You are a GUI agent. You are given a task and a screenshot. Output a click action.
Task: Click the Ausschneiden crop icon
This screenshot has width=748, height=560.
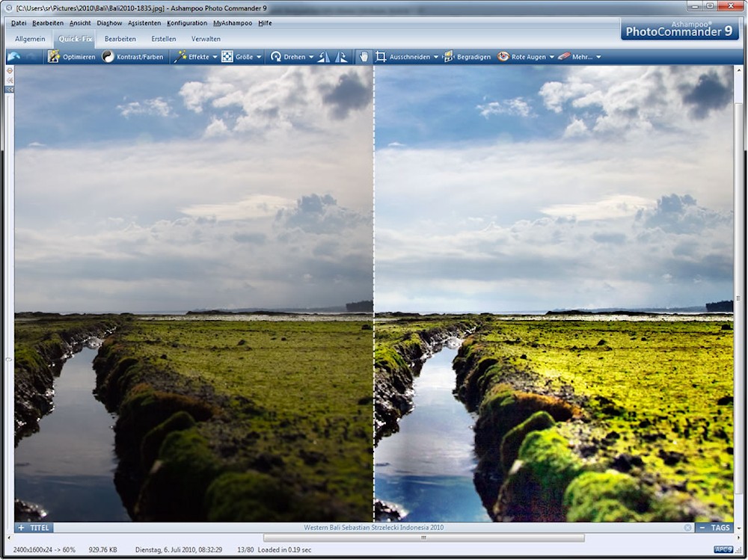click(381, 57)
